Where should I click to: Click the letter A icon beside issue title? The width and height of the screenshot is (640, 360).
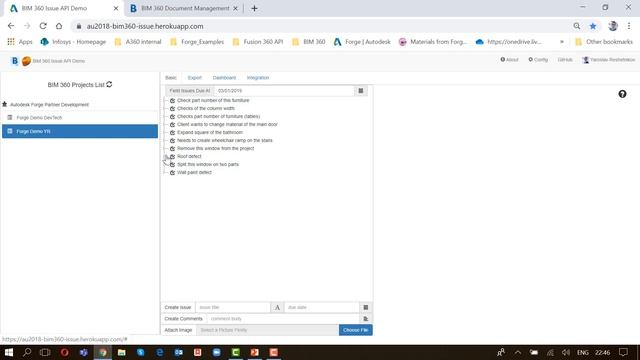[277, 307]
